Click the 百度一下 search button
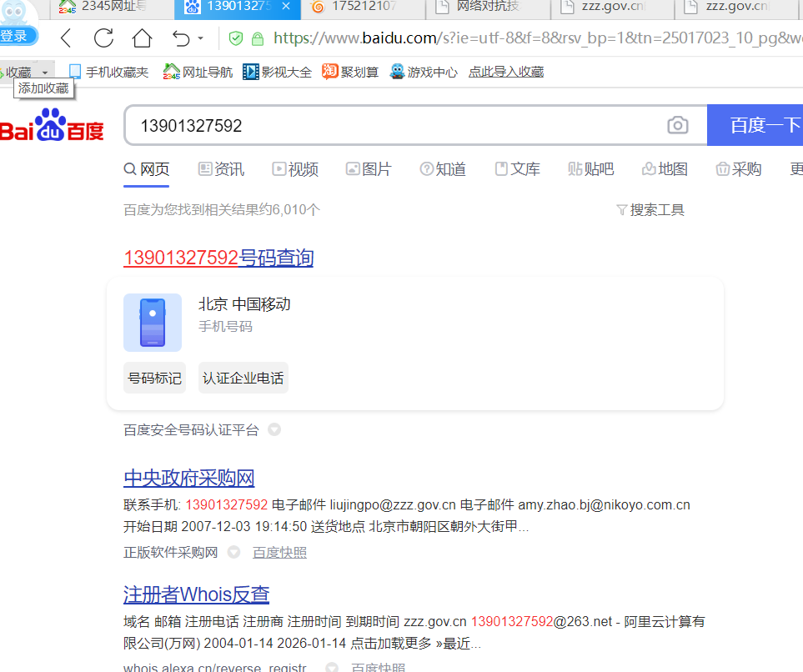 pyautogui.click(x=755, y=126)
